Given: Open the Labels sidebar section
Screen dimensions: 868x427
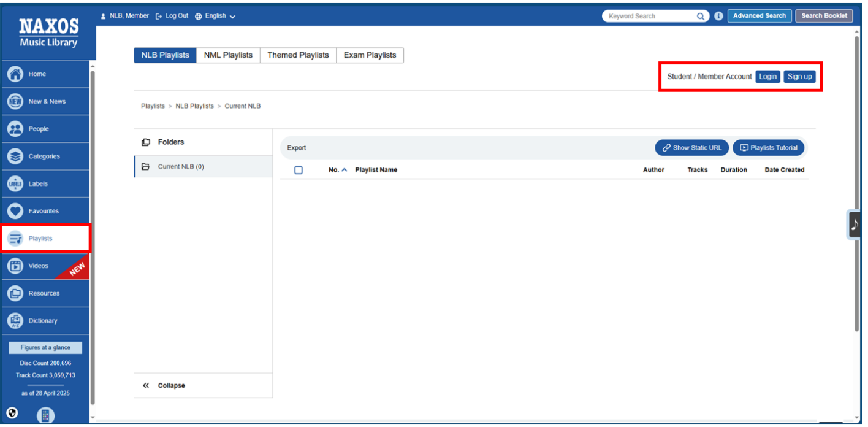Looking at the screenshot, I should click(x=45, y=184).
